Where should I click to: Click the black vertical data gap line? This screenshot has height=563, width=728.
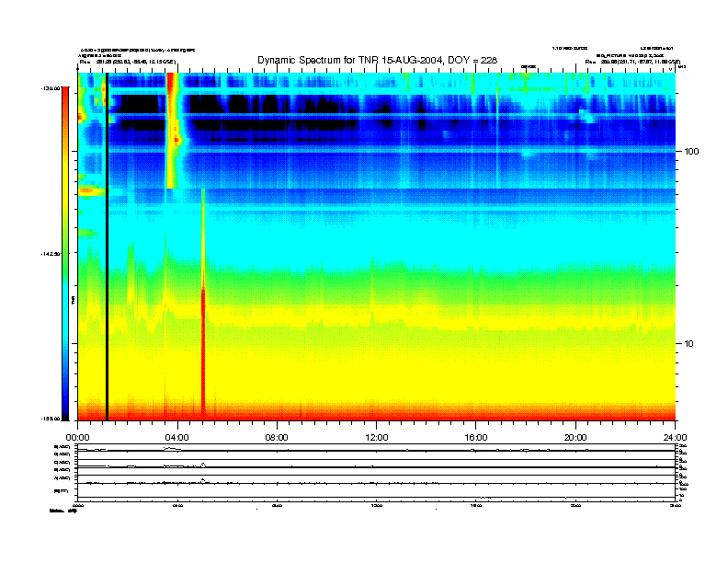(107, 247)
